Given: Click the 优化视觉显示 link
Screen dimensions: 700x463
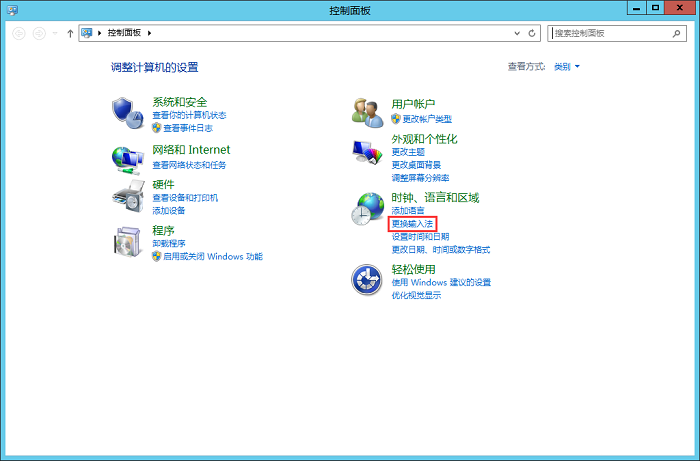Looking at the screenshot, I should [x=416, y=296].
